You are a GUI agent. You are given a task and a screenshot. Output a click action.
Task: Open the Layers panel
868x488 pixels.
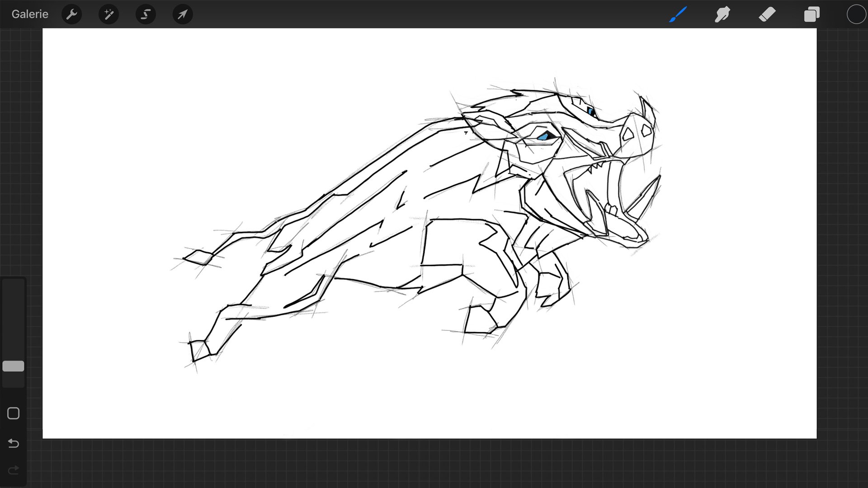[811, 14]
